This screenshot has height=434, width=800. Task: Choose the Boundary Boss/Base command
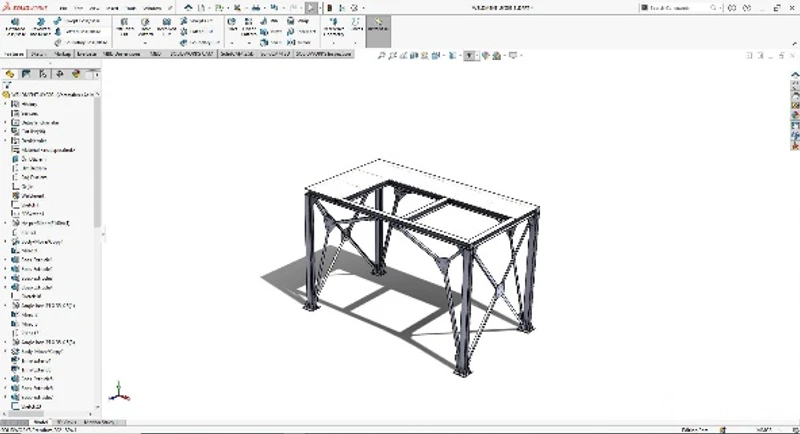tap(80, 42)
